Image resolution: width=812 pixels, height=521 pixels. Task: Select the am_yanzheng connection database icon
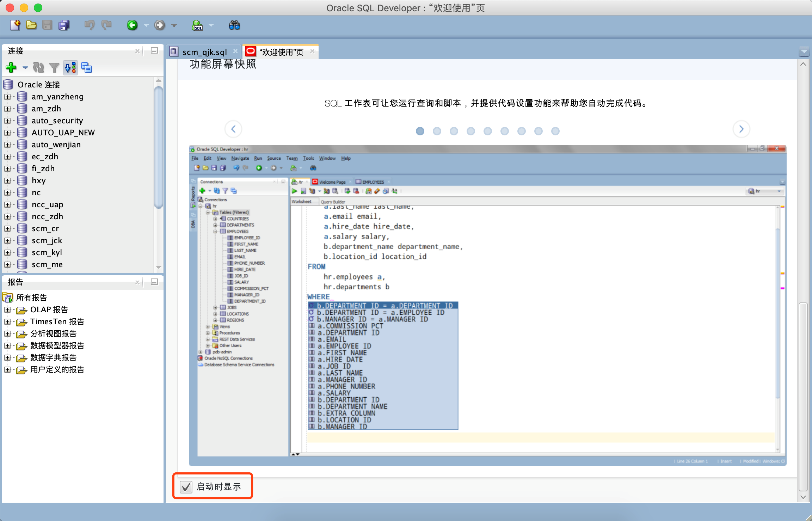22,97
